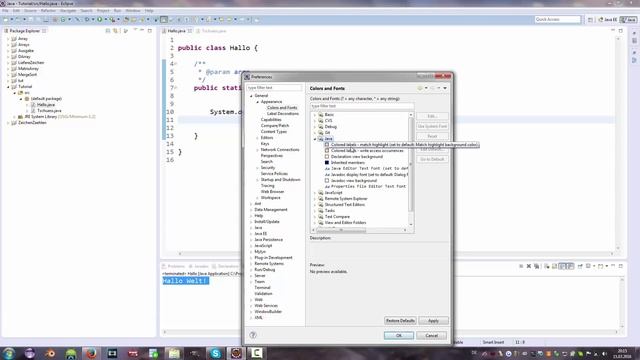Switch to Java perspective button
This screenshot has width=640, height=360.
coord(629,20)
